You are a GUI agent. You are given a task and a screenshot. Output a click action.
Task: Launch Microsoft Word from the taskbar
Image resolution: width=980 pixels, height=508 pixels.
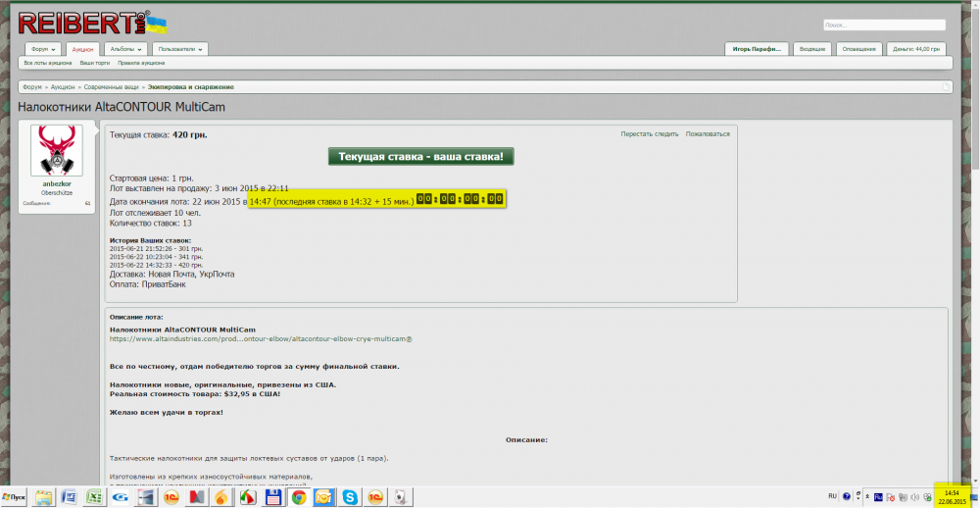pyautogui.click(x=69, y=497)
